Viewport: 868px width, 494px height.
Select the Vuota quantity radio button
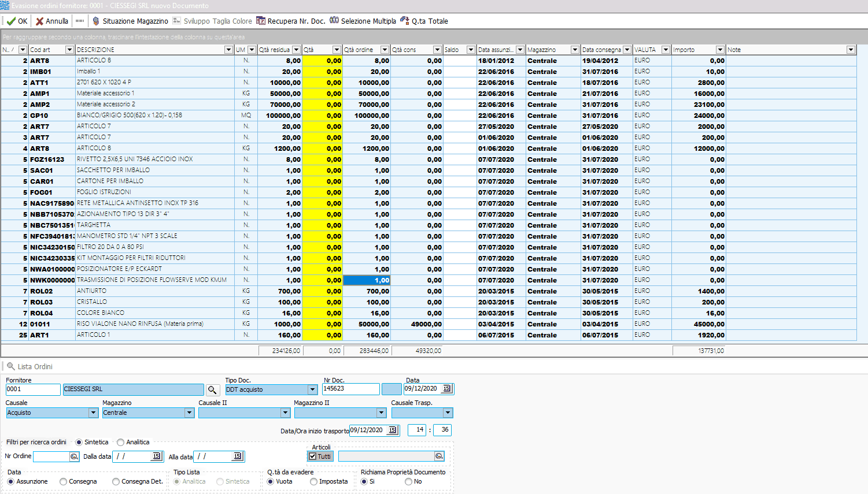pos(270,481)
